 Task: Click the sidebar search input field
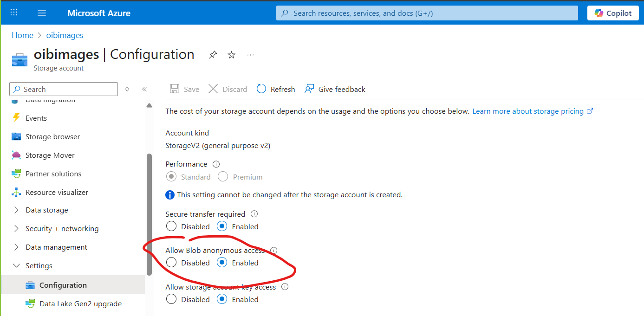pyautogui.click(x=63, y=89)
